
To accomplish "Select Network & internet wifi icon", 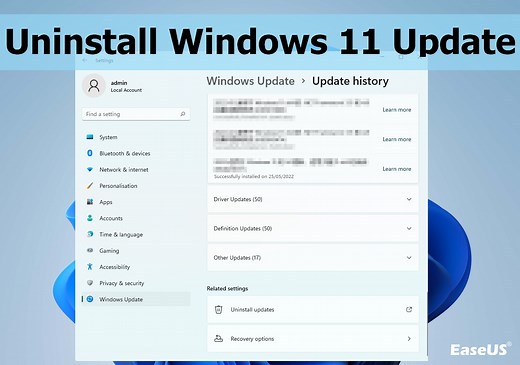I will 90,169.
